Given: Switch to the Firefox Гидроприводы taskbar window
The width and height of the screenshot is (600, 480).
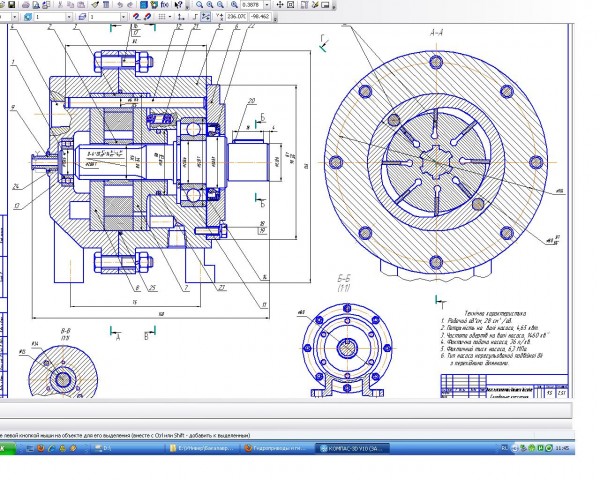Looking at the screenshot, I should (278, 448).
